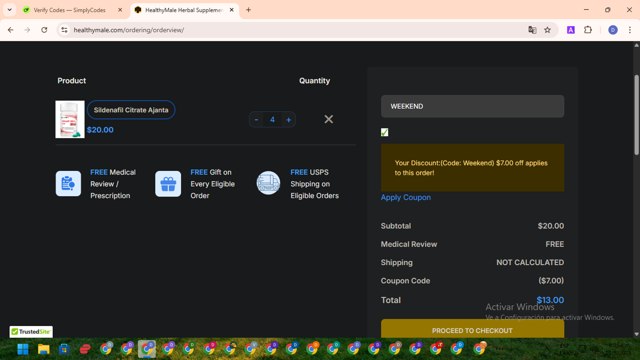Click the $13.00 total amount
This screenshot has height=360, width=640.
tap(550, 300)
